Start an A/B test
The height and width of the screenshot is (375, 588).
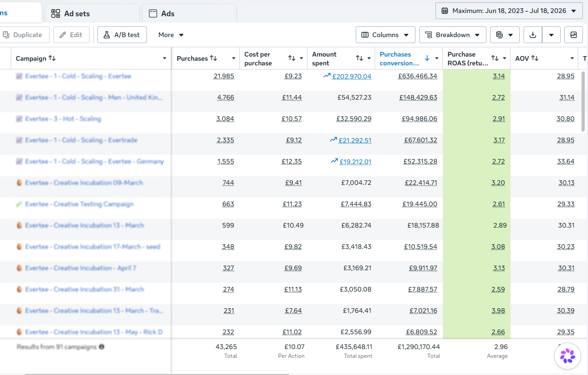pyautogui.click(x=122, y=35)
